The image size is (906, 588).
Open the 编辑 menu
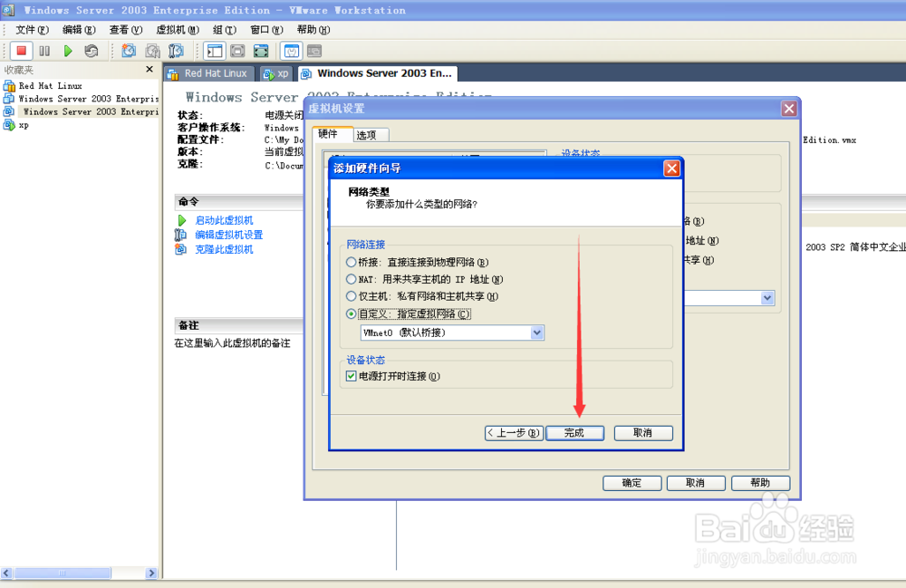[x=79, y=30]
